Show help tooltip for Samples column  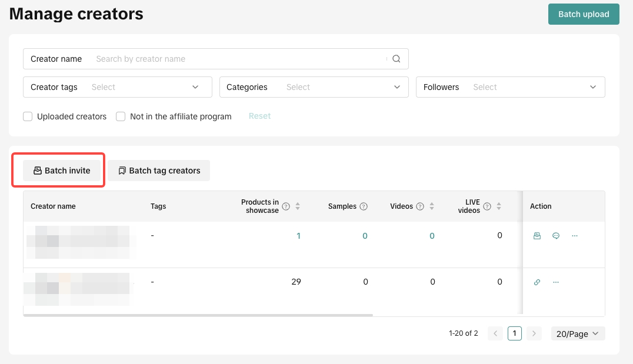[x=364, y=206]
